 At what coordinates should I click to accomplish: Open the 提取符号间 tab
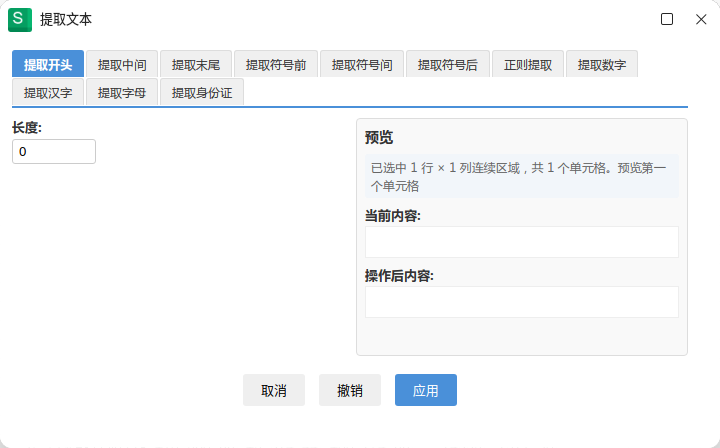tap(362, 64)
